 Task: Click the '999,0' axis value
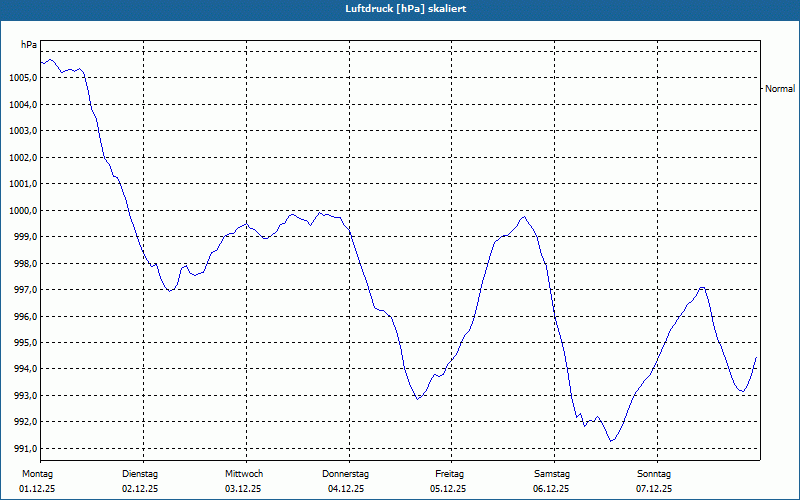[25, 237]
